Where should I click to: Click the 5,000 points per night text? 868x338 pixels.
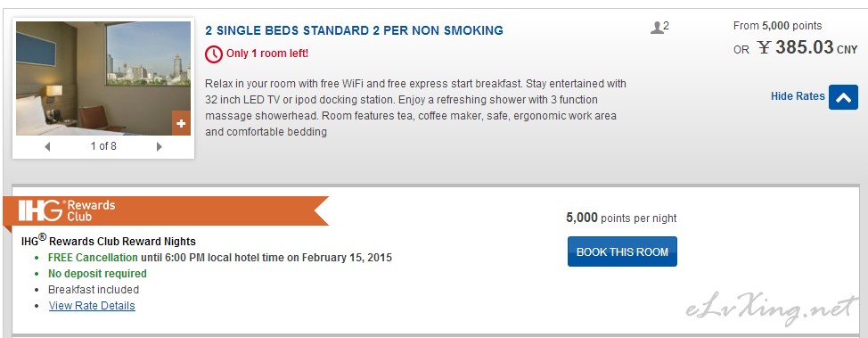pos(621,218)
